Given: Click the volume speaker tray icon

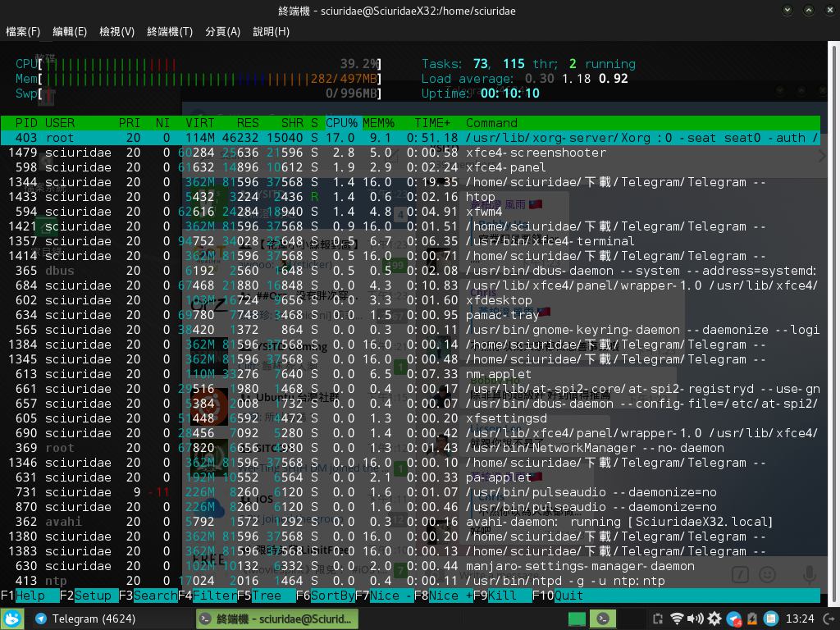Looking at the screenshot, I should coord(696,619).
